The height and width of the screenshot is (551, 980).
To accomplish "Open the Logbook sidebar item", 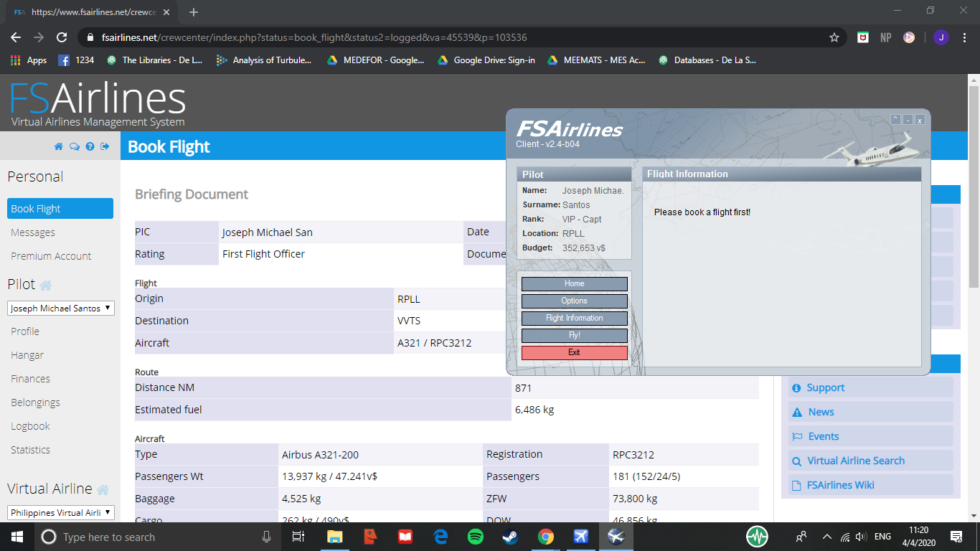I will point(30,426).
